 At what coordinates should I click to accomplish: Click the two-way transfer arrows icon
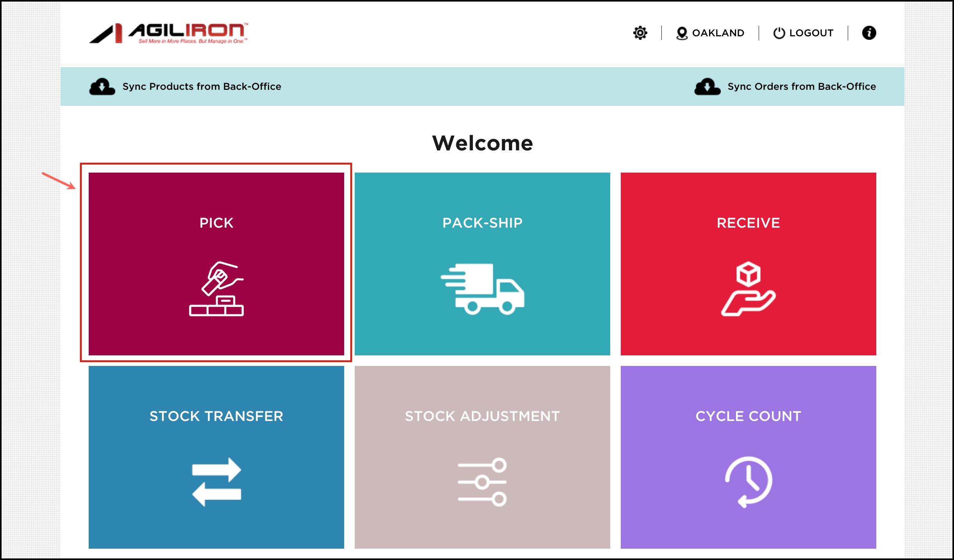tap(216, 482)
